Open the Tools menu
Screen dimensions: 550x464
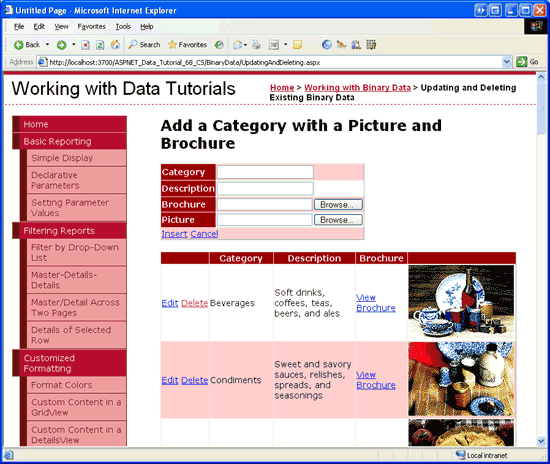point(123,26)
